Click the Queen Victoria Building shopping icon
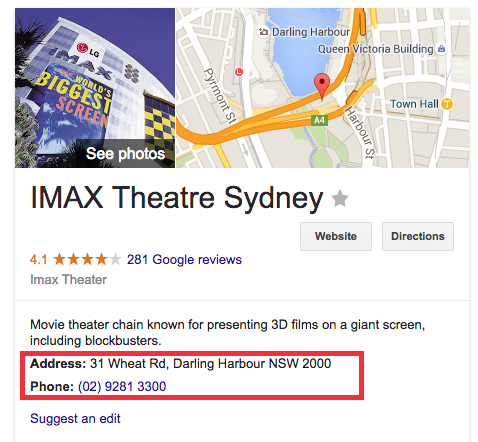The height and width of the screenshot is (442, 478). pos(441,49)
